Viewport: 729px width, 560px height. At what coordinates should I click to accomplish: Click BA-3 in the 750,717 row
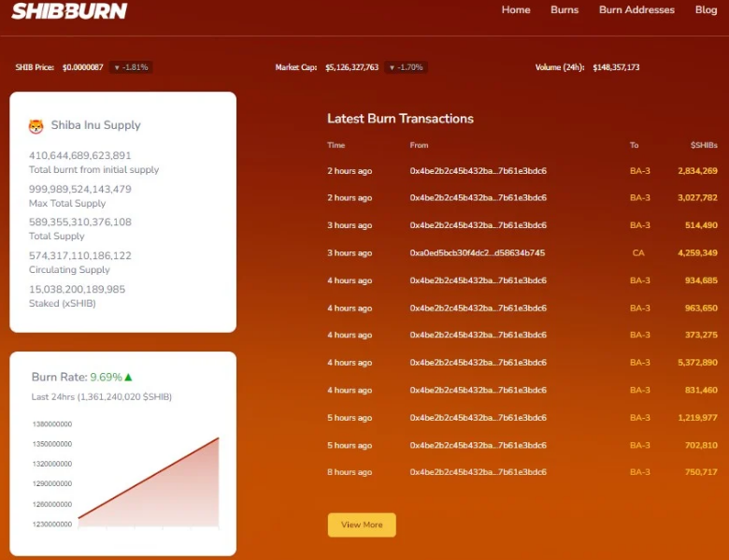[x=639, y=472]
